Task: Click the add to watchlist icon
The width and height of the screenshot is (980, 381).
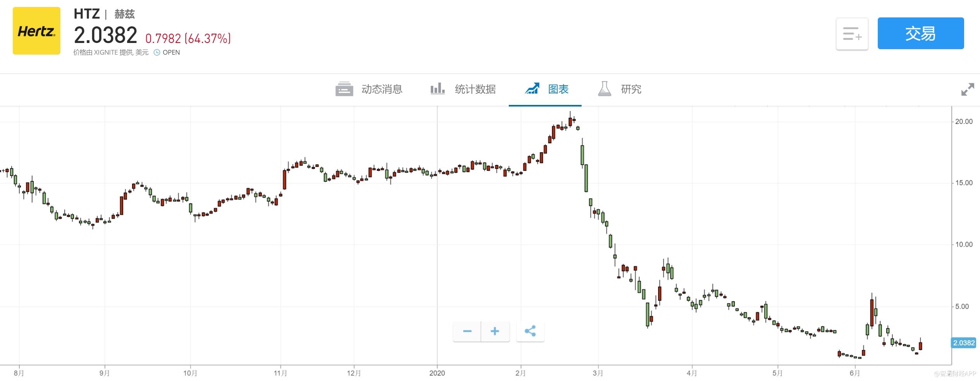Action: [852, 34]
